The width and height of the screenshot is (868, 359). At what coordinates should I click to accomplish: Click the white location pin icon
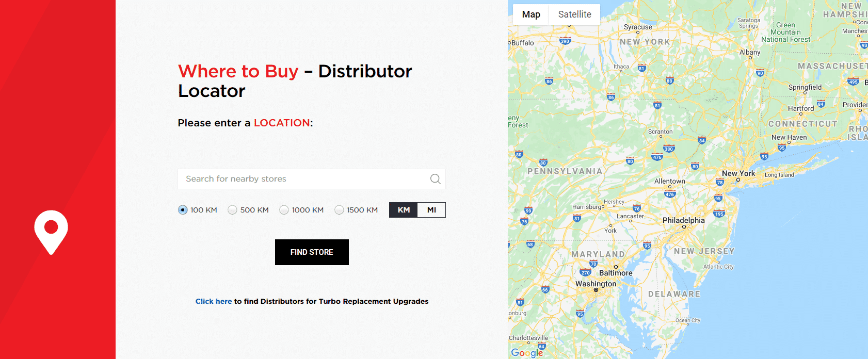click(x=51, y=232)
